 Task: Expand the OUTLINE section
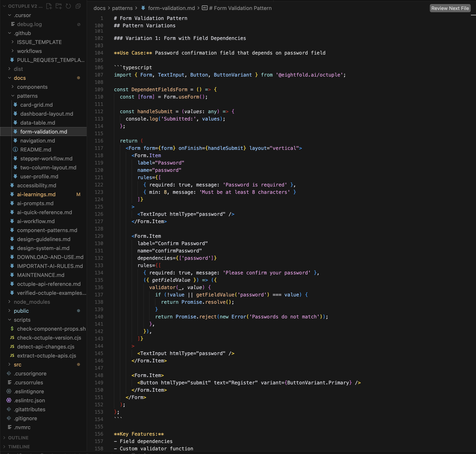coord(18,438)
